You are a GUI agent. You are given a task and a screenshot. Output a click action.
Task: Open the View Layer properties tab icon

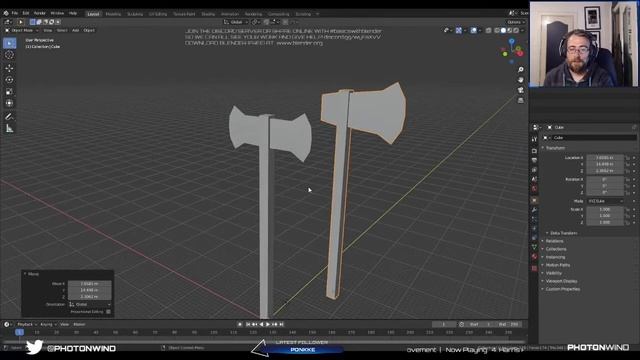pyautogui.click(x=534, y=170)
